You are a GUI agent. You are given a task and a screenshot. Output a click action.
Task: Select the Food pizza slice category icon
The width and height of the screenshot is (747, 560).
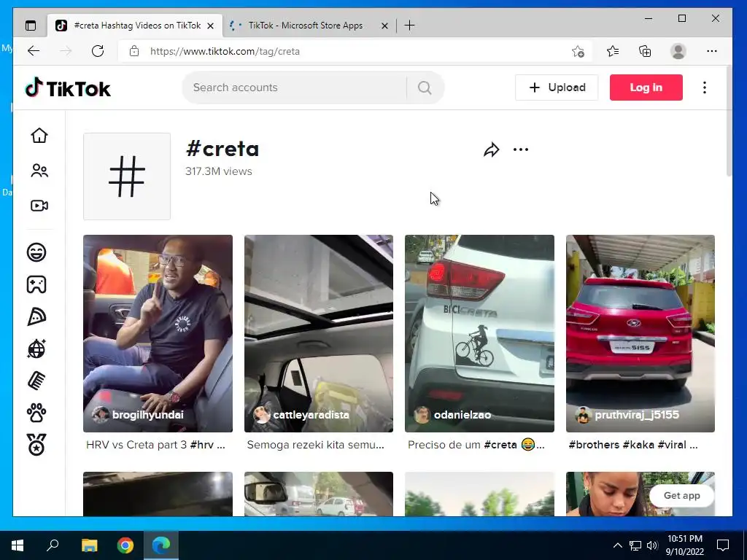[x=36, y=316]
